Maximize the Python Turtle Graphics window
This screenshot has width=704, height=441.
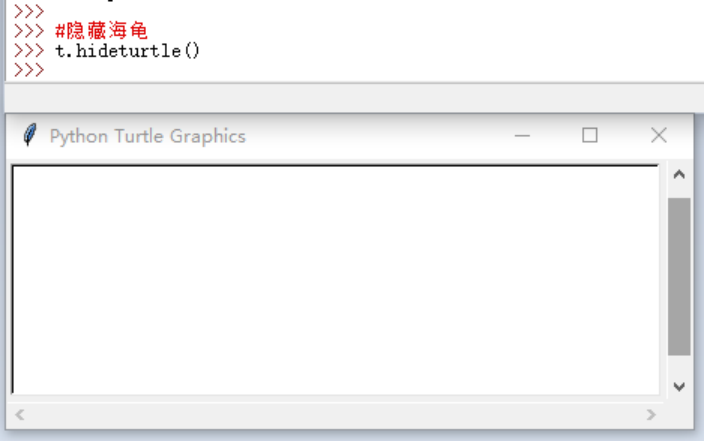(590, 136)
